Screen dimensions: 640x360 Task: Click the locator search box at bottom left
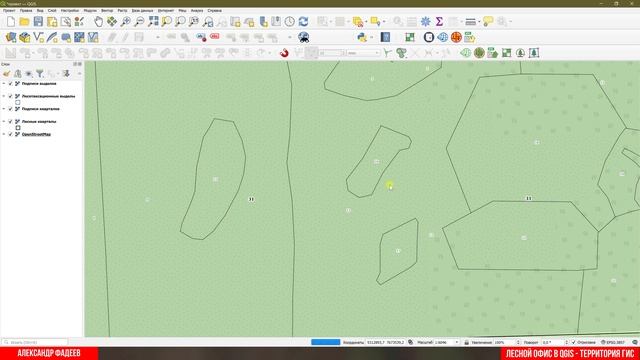point(35,342)
